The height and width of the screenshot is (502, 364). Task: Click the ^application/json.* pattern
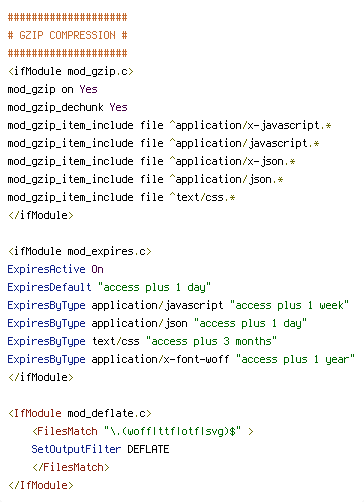(x=227, y=179)
